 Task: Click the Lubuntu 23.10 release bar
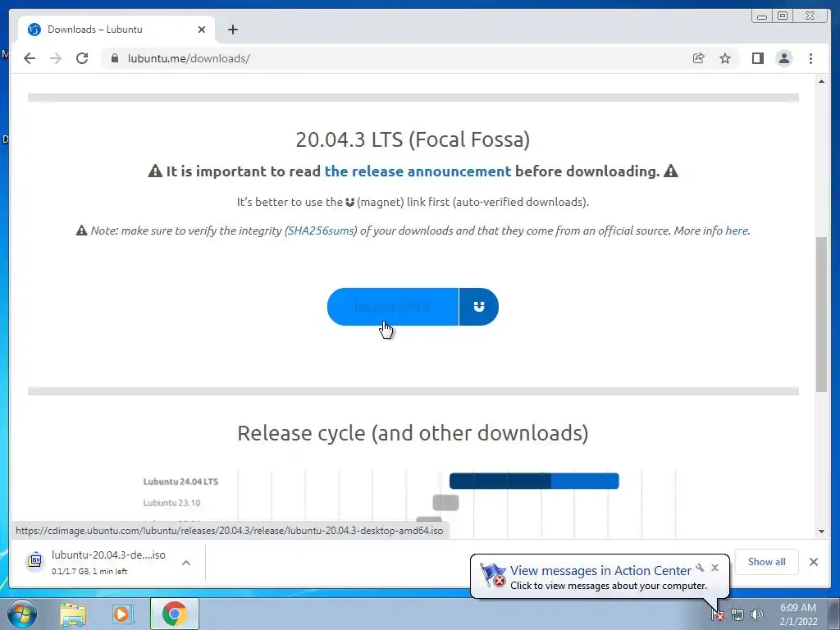click(445, 503)
